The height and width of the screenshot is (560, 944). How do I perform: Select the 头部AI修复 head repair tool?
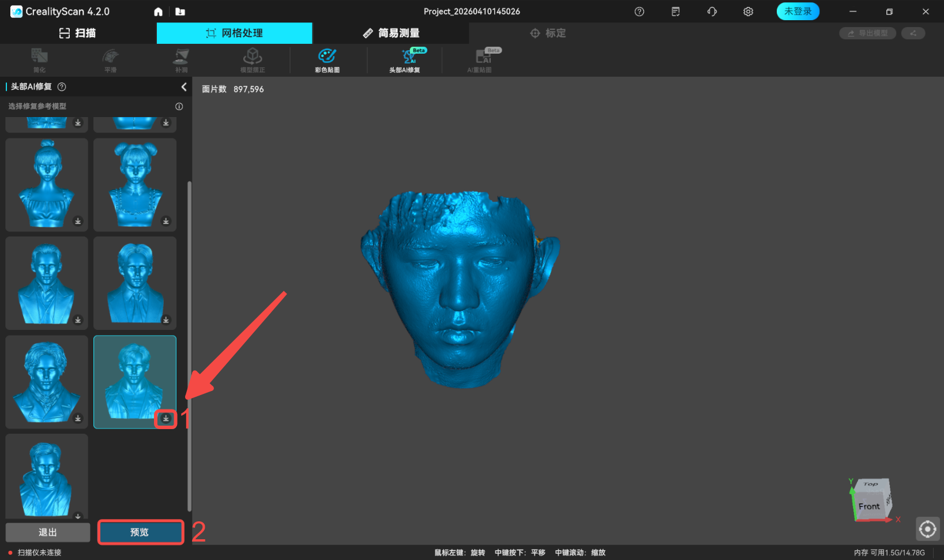[405, 60]
